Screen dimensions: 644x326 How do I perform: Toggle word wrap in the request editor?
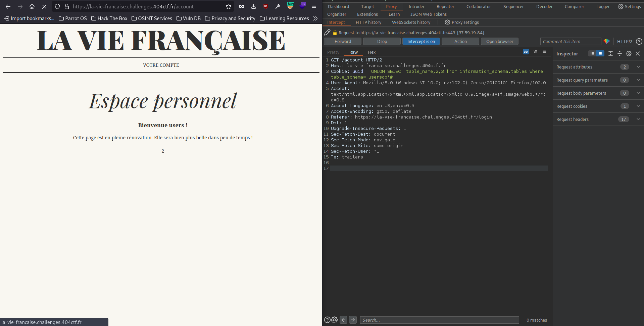525,52
